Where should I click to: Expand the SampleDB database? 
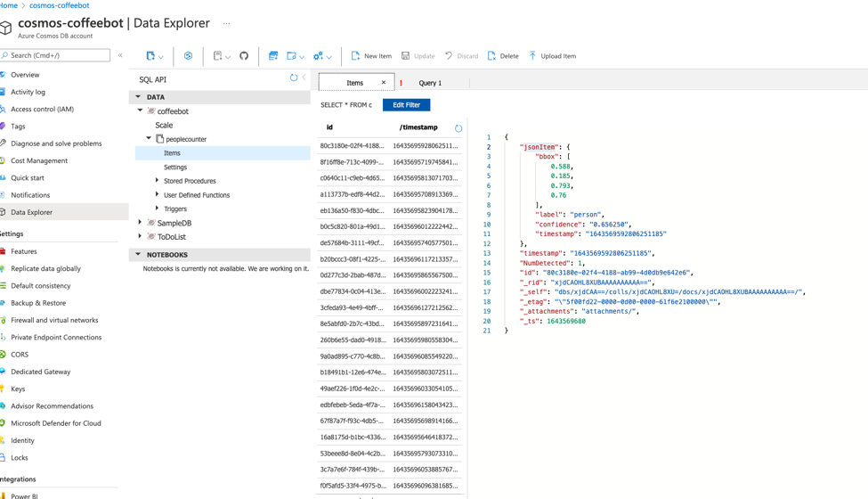[x=140, y=222]
